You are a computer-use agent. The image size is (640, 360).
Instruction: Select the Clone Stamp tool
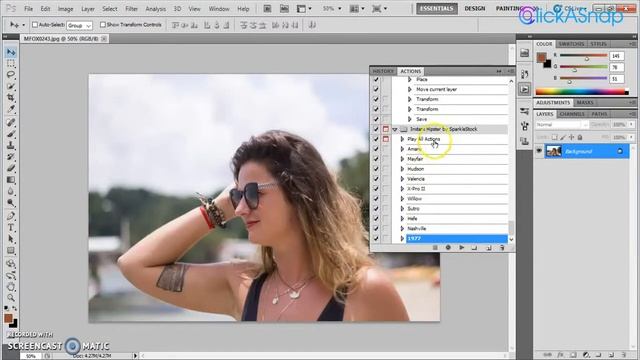(11, 145)
